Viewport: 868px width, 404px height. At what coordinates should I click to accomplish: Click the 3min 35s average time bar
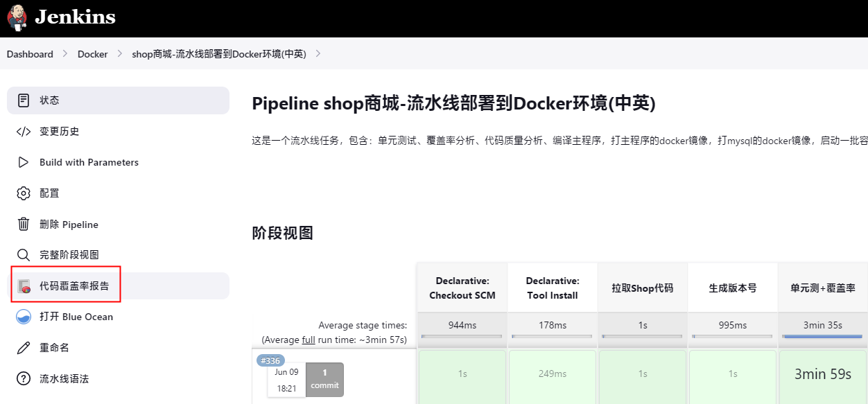[x=823, y=337]
